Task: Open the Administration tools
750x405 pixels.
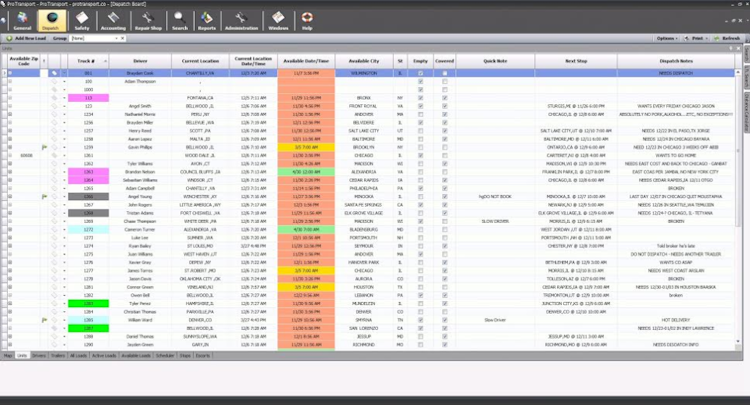Action: pyautogui.click(x=241, y=21)
